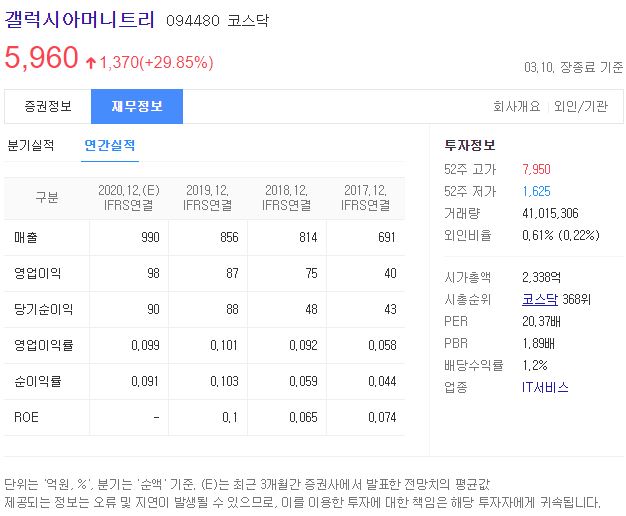The width and height of the screenshot is (626, 516).
Task: Click 2018.12. IFRS연결 column header
Action: (x=287, y=198)
